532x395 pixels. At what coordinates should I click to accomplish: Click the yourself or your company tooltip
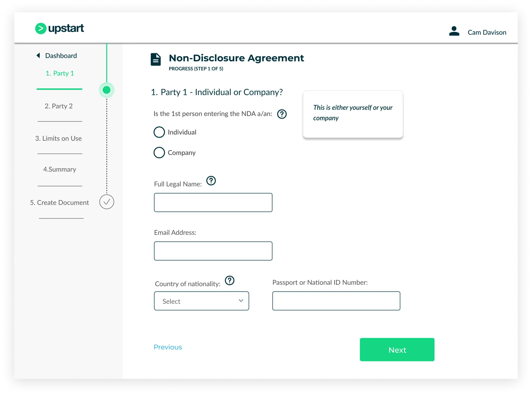(353, 114)
